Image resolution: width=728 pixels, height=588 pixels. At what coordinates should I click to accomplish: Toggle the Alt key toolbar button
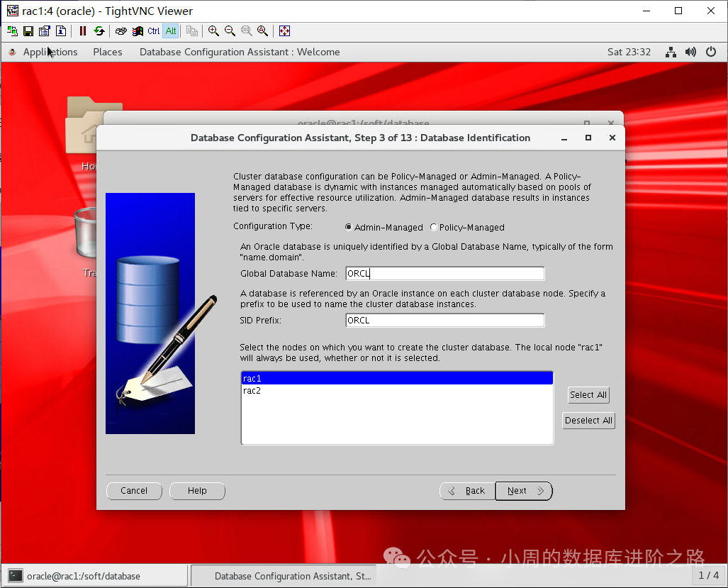pyautogui.click(x=171, y=31)
